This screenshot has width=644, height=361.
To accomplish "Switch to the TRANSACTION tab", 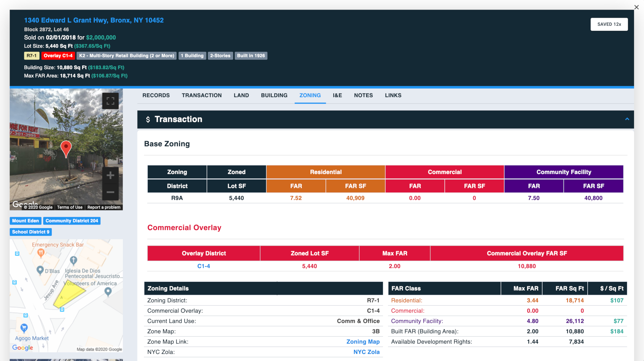I will coord(202,95).
